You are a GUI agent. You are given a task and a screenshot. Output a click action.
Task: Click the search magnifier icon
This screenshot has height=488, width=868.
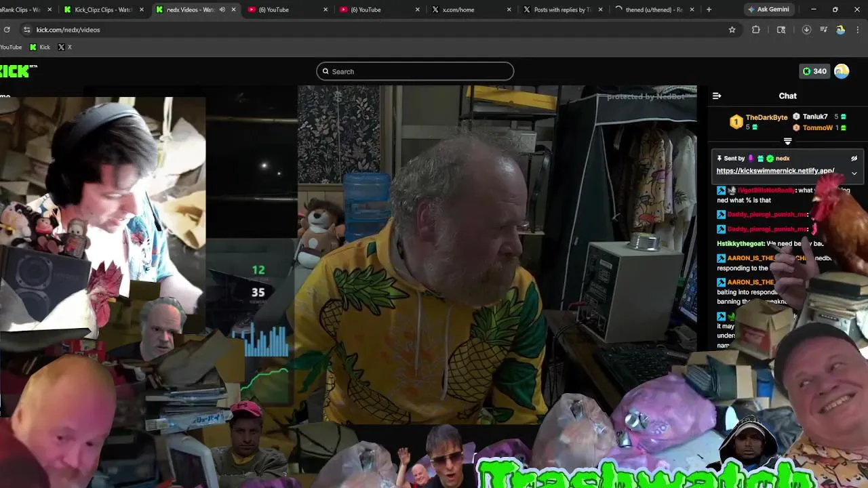point(325,71)
